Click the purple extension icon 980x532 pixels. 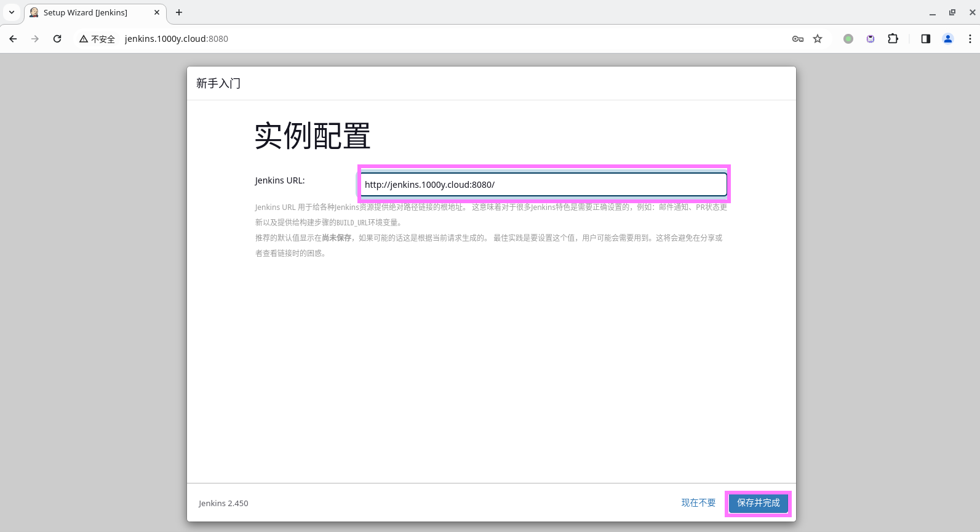(x=870, y=39)
